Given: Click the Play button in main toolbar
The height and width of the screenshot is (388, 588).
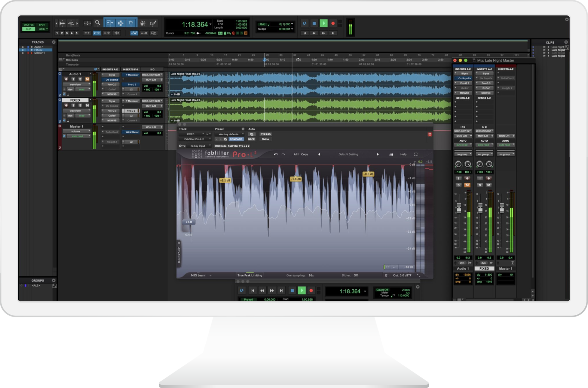Looking at the screenshot, I should click(323, 23).
